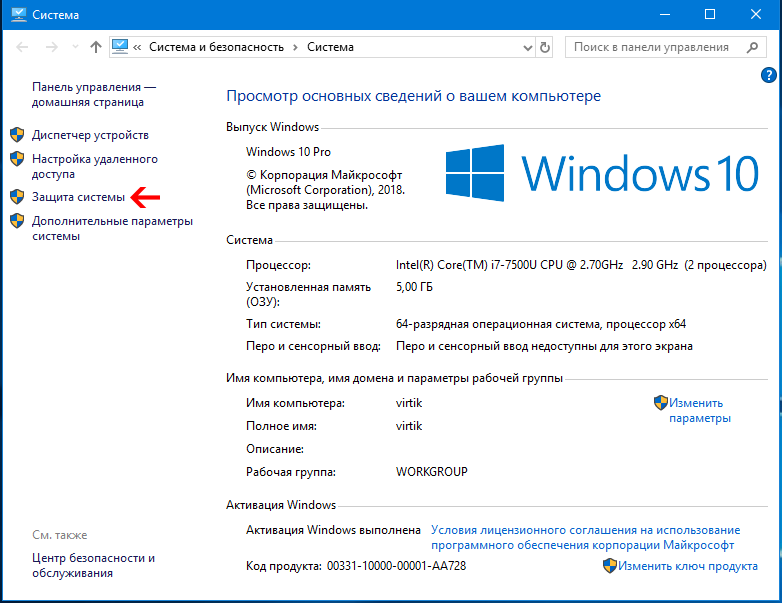The height and width of the screenshot is (603, 782).
Task: Click the computer icon in address bar
Action: [120, 47]
